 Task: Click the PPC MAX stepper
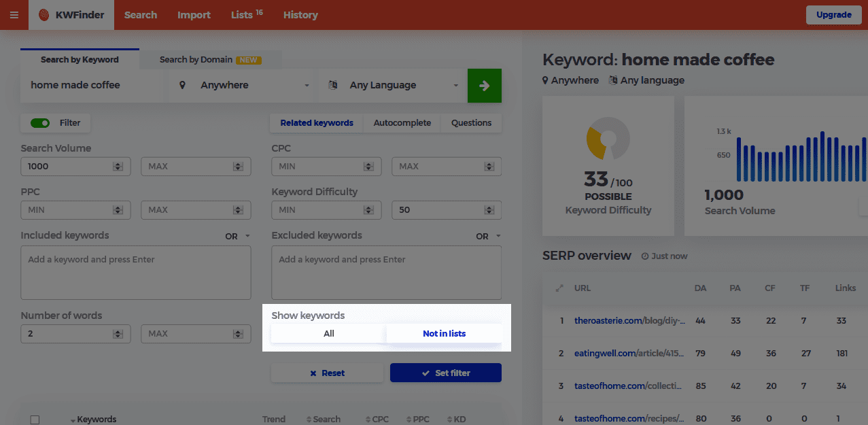[238, 210]
